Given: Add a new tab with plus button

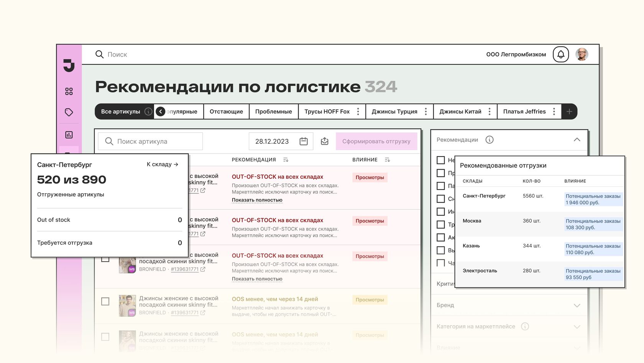Looking at the screenshot, I should pyautogui.click(x=569, y=111).
